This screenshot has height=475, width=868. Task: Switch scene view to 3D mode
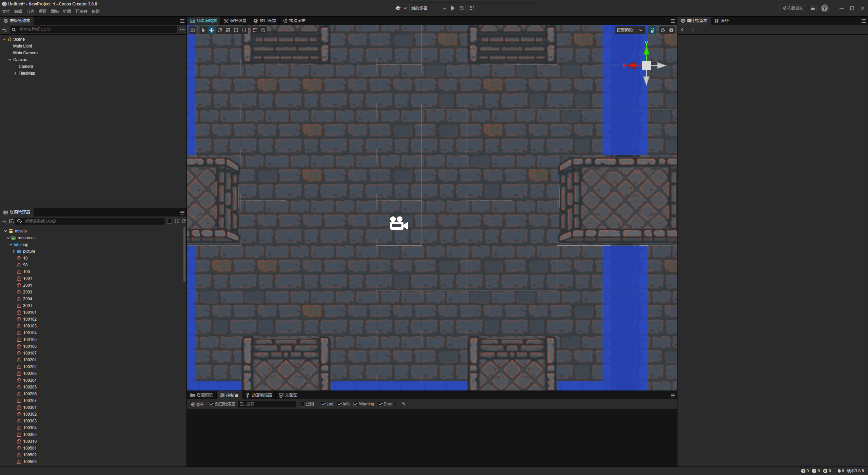click(192, 30)
